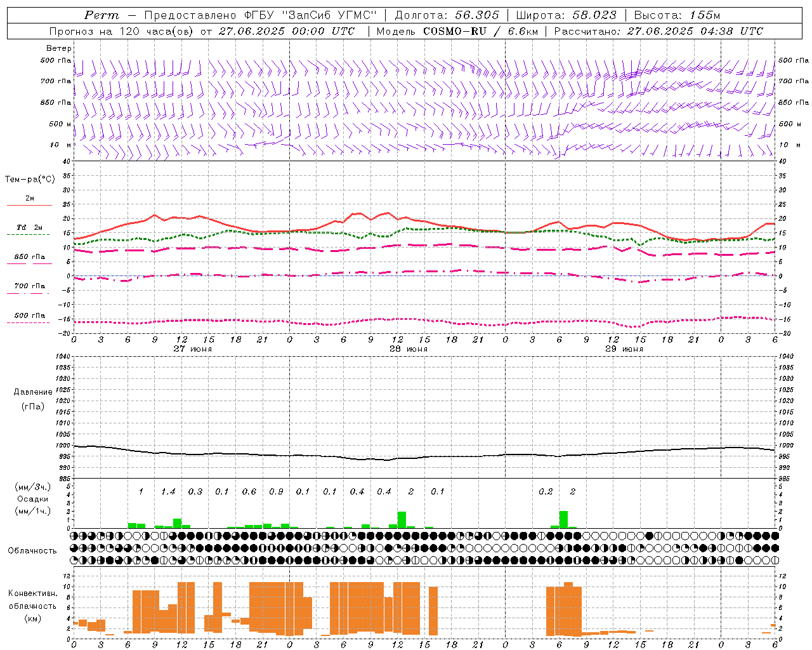Screen dimensions: 812x650
Task: Click the '1.4' three-hour precipitation value
Action: (168, 492)
